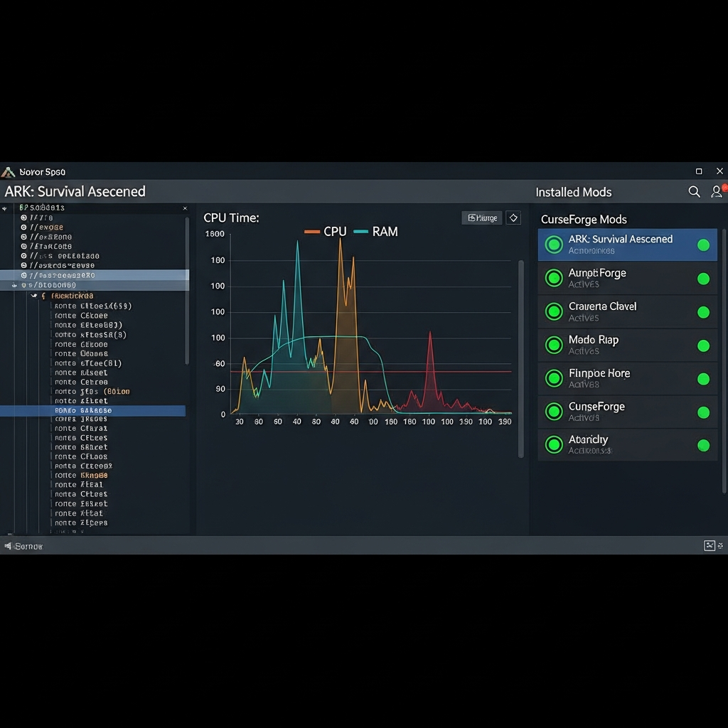
Task: Click the 'Noror Spso' window title text
Action: [x=42, y=172]
